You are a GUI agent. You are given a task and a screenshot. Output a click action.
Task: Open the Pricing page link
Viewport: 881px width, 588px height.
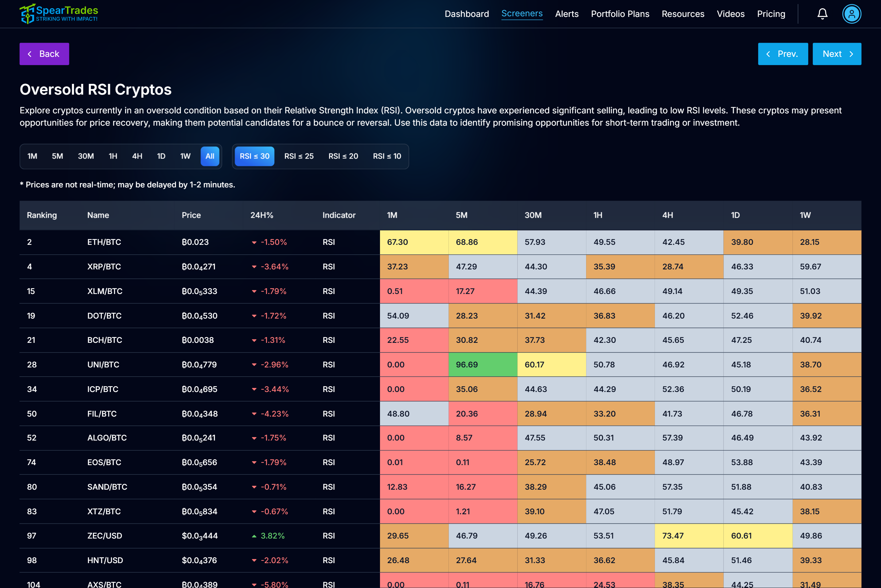pos(771,14)
